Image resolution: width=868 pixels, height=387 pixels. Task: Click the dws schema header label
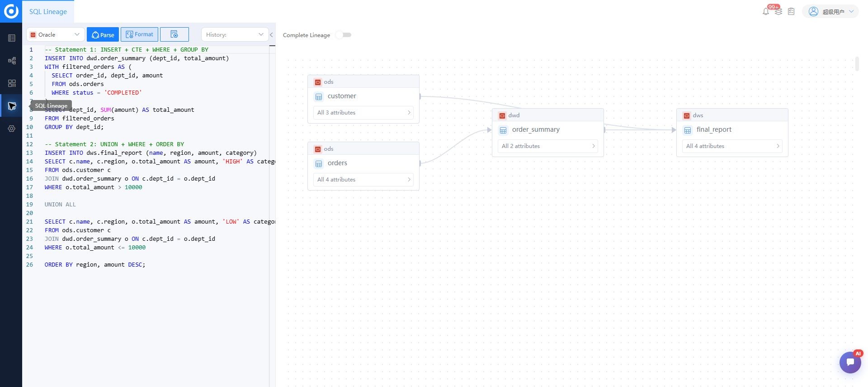point(698,115)
